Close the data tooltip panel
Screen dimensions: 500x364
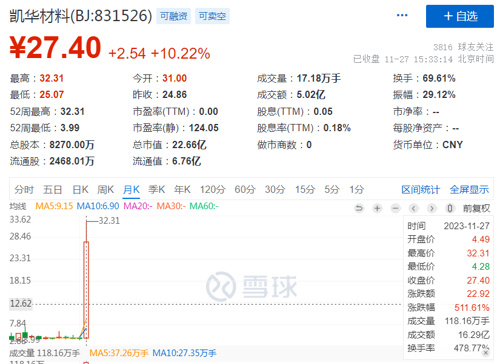tap(486, 352)
